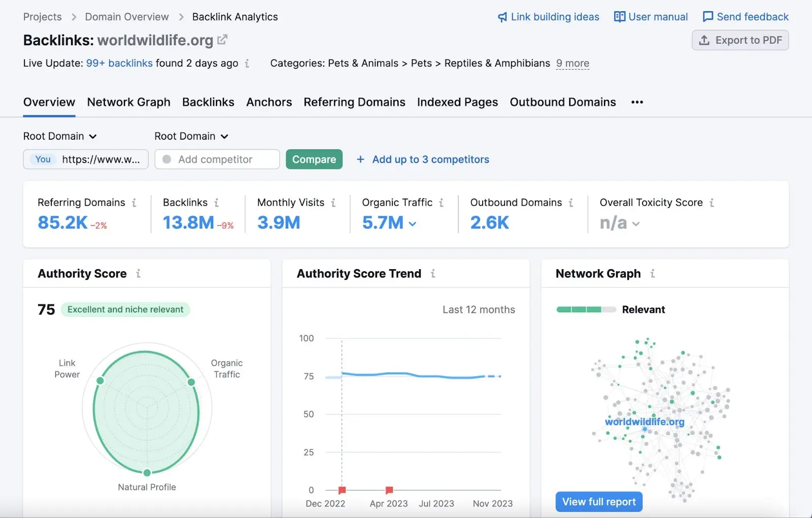
Task: Go to Projects breadcrumb
Action: pyautogui.click(x=43, y=17)
